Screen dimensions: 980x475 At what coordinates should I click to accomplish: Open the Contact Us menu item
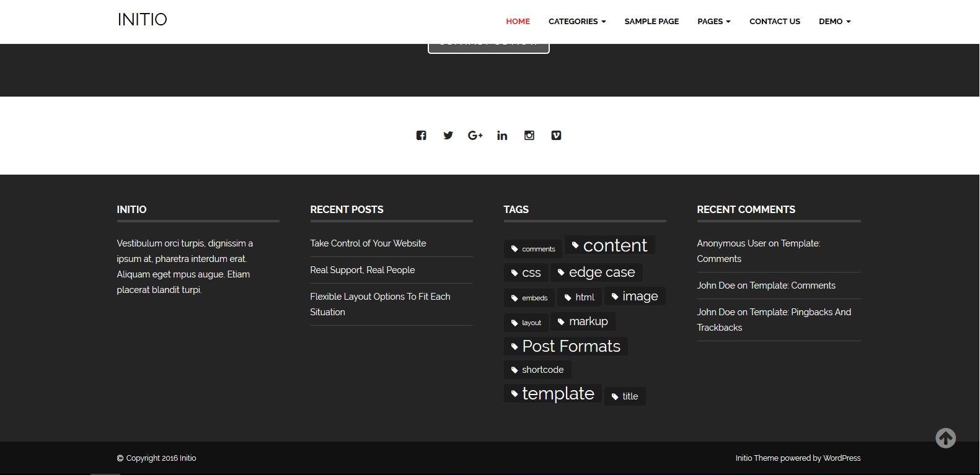click(x=774, y=22)
